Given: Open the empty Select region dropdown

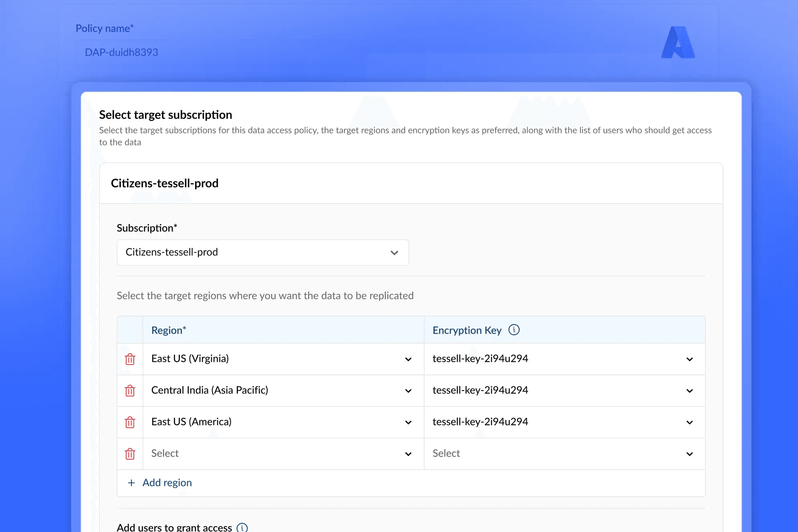Looking at the screenshot, I should coord(283,454).
